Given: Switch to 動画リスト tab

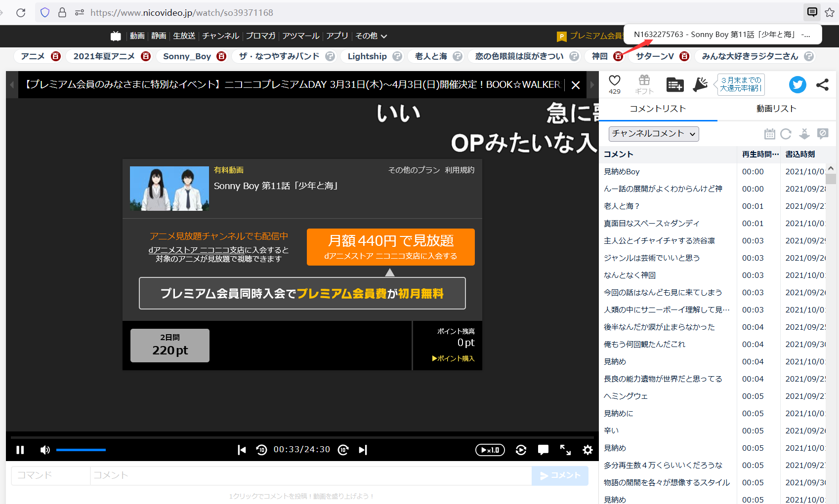Looking at the screenshot, I should pos(776,109).
